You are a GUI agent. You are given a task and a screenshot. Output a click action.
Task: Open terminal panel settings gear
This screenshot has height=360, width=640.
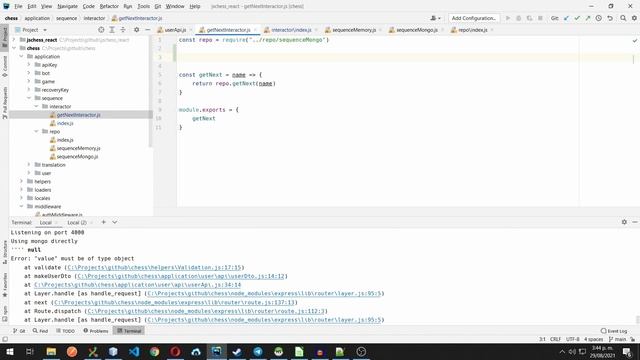pos(624,222)
